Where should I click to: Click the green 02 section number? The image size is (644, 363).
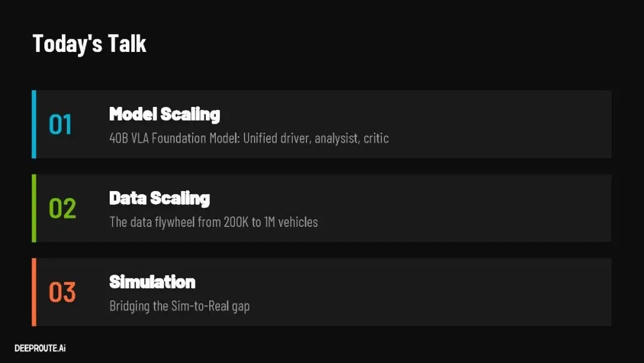tap(62, 208)
